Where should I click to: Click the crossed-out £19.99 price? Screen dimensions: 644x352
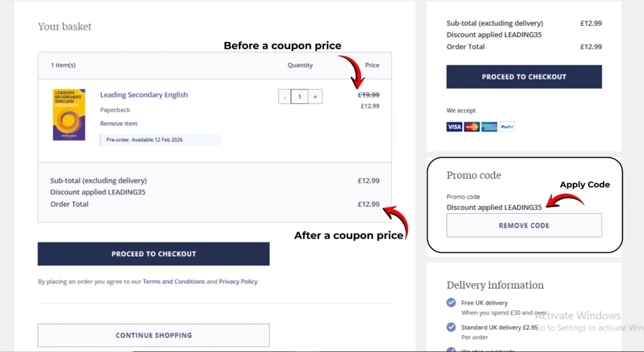[x=369, y=95]
